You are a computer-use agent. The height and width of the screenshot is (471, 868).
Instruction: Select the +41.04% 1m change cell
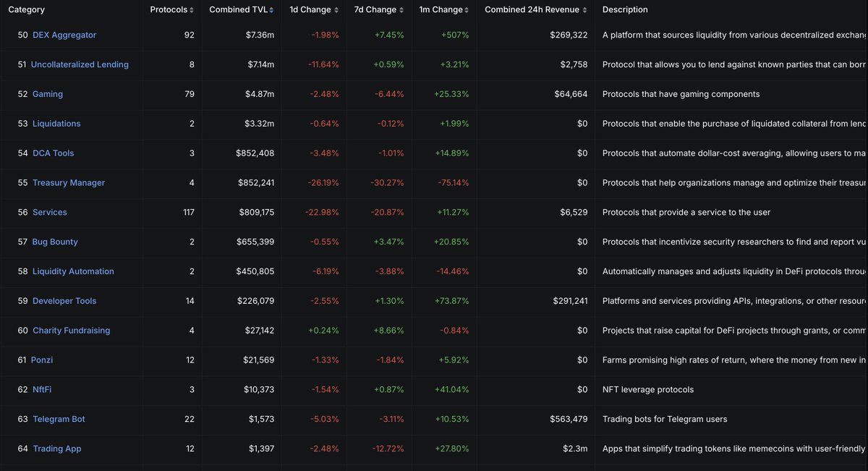(451, 390)
